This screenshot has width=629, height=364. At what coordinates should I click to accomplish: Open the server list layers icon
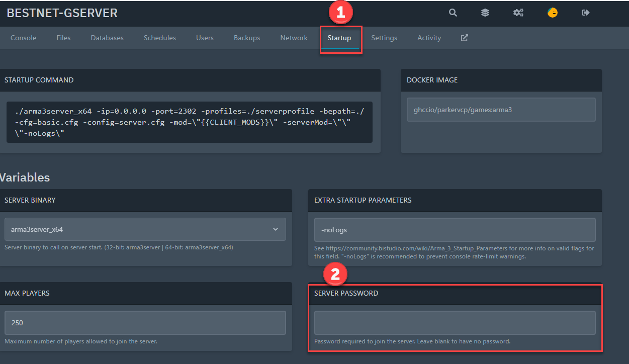(x=485, y=13)
